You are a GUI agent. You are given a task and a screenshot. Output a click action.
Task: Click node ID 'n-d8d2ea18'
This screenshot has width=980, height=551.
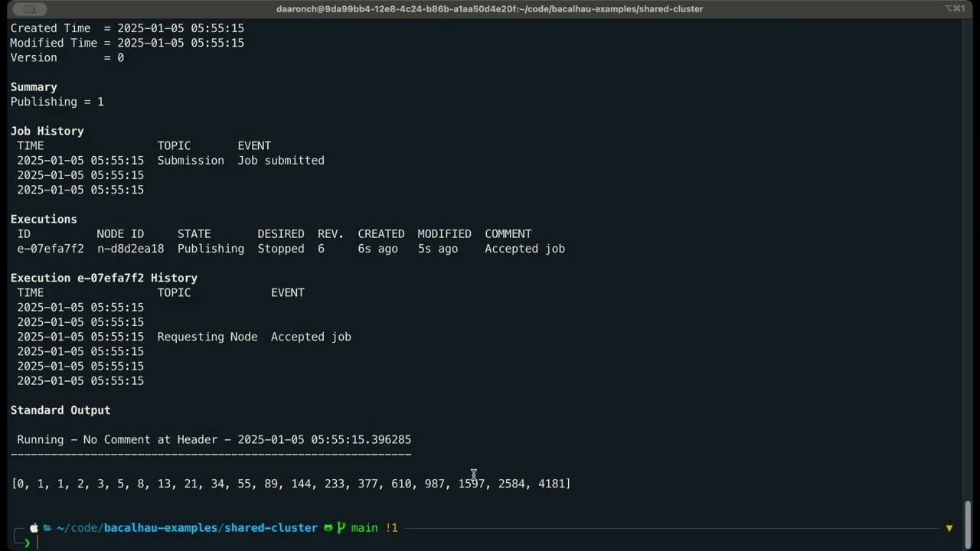click(130, 249)
